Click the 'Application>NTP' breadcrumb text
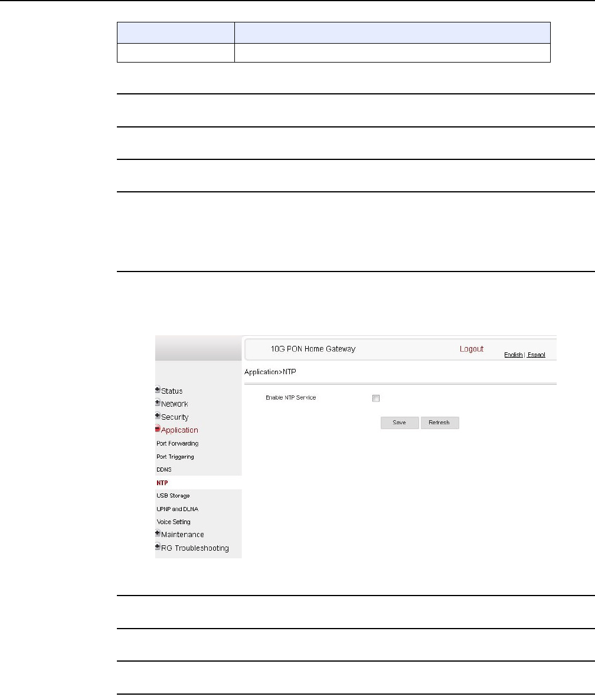 click(270, 372)
